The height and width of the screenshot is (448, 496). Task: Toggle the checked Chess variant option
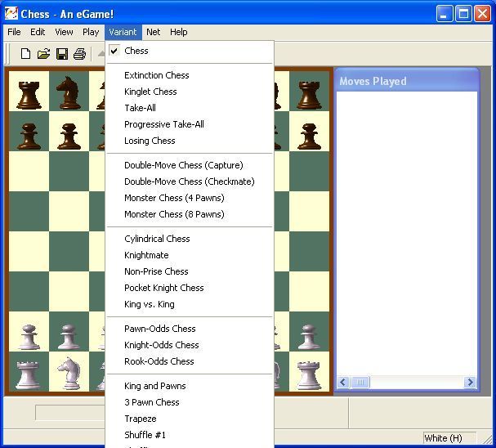[x=136, y=51]
